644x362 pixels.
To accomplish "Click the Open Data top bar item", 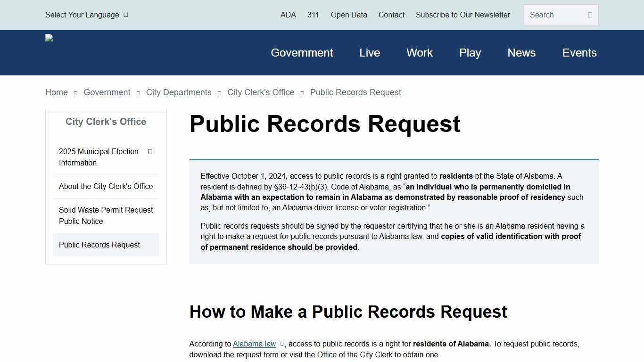I will click(348, 15).
